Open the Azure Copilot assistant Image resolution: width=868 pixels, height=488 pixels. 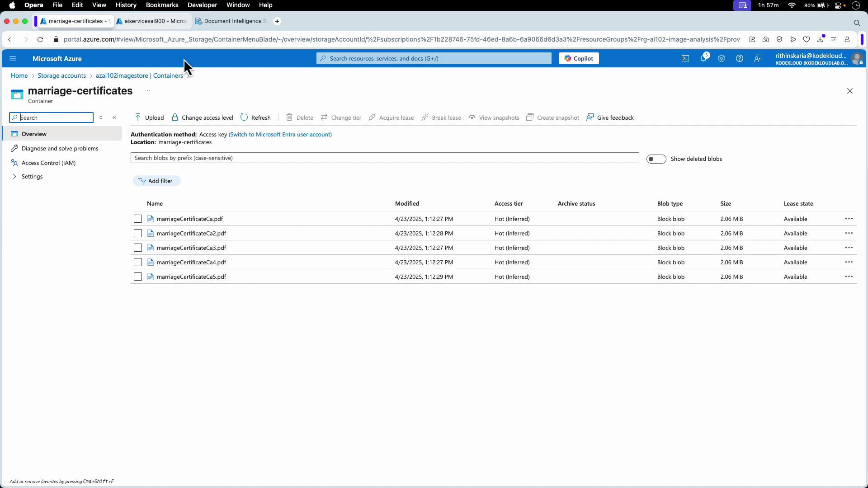pos(578,58)
